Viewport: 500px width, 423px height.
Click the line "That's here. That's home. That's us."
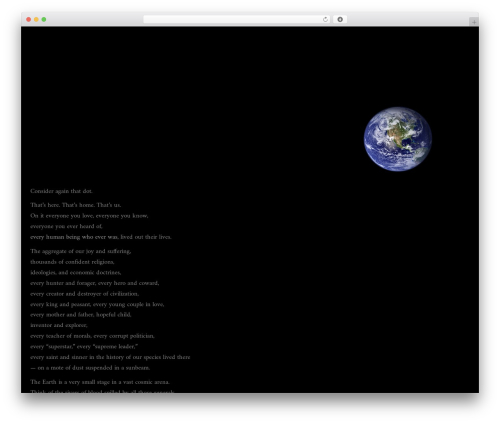point(76,205)
